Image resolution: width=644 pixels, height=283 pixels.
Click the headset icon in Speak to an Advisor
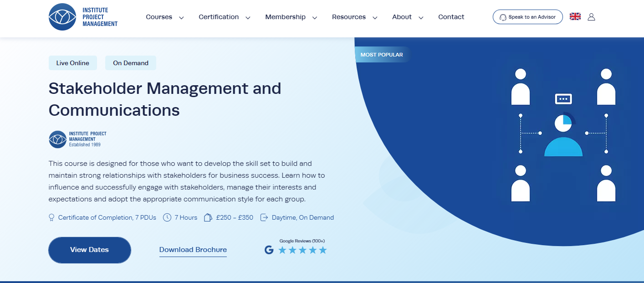(502, 16)
